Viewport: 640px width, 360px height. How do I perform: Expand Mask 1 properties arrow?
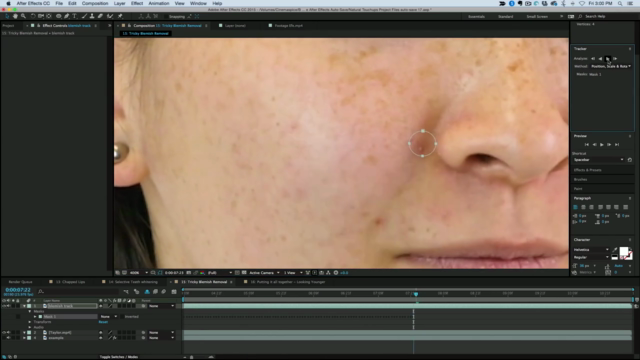click(x=35, y=316)
